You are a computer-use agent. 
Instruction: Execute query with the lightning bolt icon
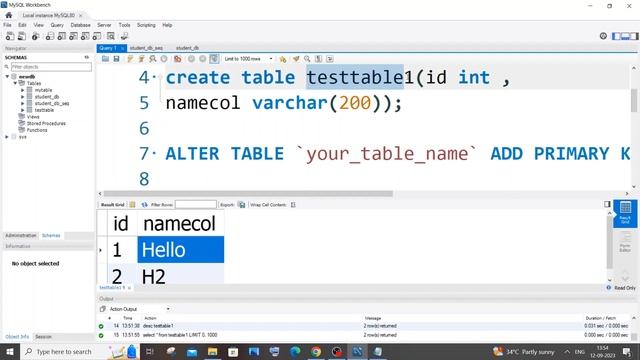[x=130, y=59]
